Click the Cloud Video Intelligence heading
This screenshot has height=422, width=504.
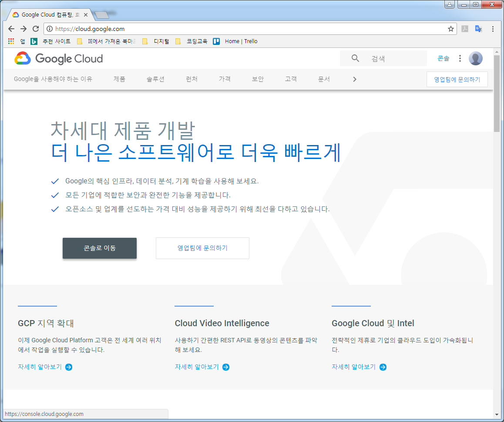[222, 323]
